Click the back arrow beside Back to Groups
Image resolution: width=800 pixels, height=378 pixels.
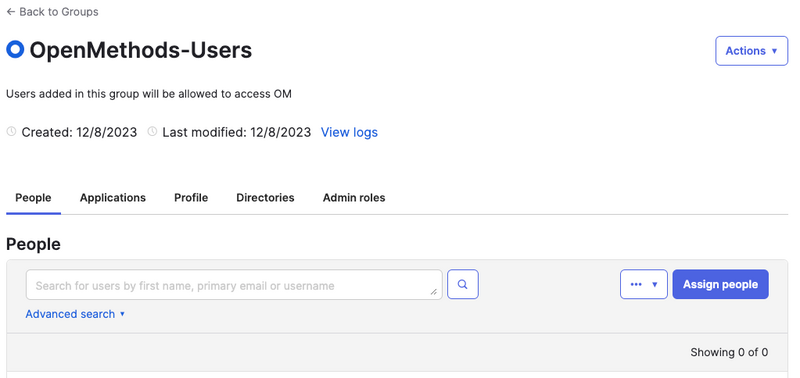[x=11, y=12]
